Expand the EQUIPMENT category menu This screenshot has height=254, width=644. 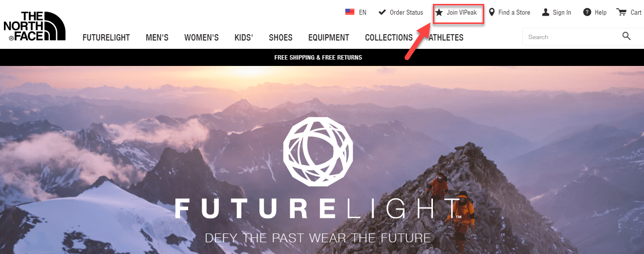[x=328, y=38]
